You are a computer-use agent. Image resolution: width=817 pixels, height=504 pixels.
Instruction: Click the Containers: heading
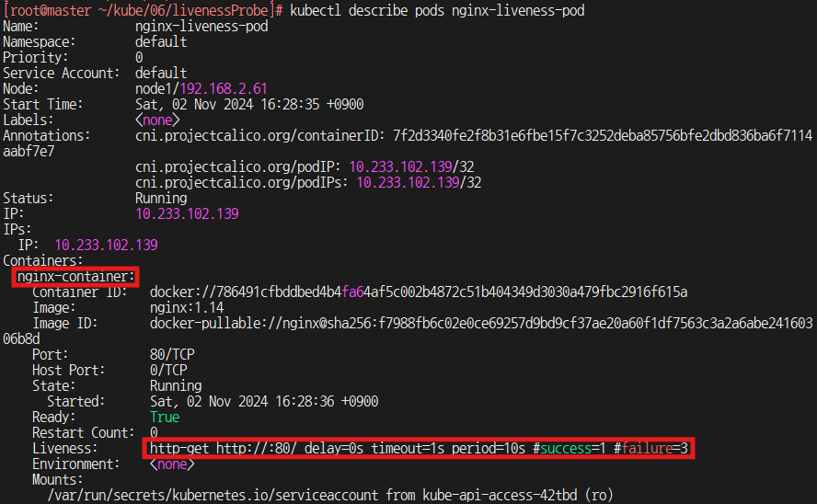pyautogui.click(x=42, y=260)
